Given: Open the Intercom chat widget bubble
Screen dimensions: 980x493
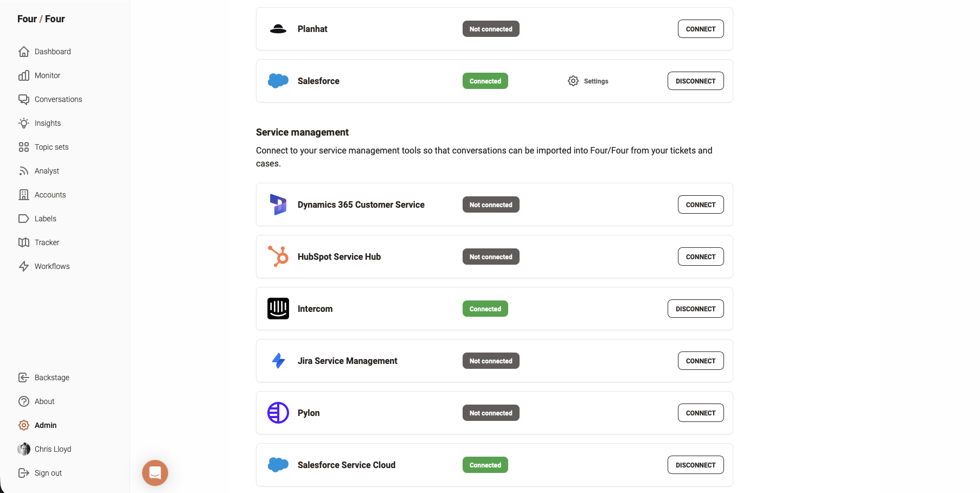Looking at the screenshot, I should (x=155, y=473).
